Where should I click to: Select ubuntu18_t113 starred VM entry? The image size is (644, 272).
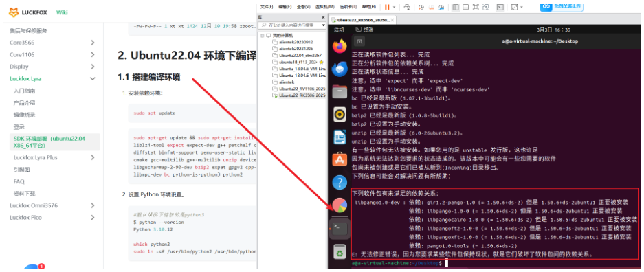pos(298,62)
